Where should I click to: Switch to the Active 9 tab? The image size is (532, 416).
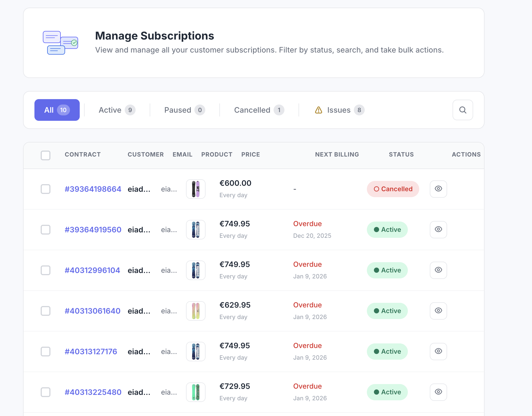coord(117,110)
